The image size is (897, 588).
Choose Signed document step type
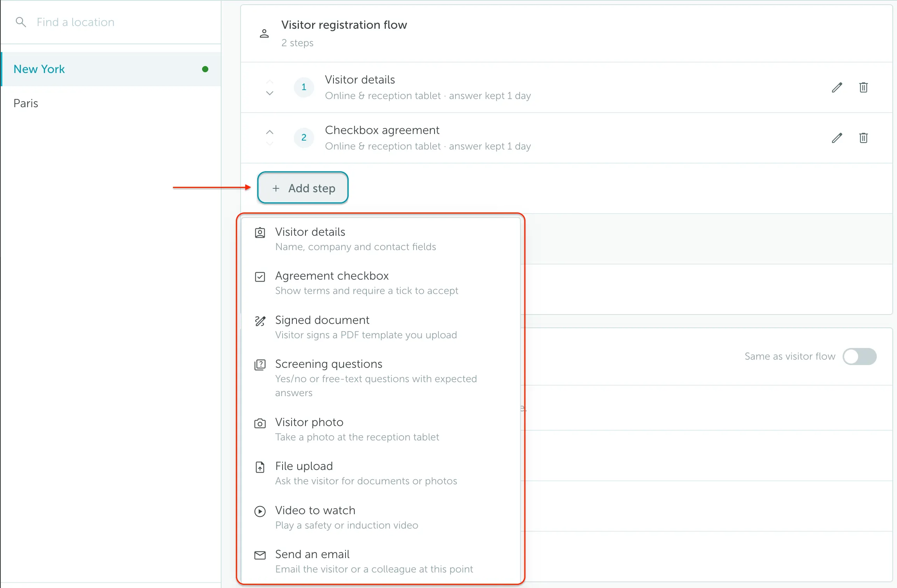(x=380, y=327)
